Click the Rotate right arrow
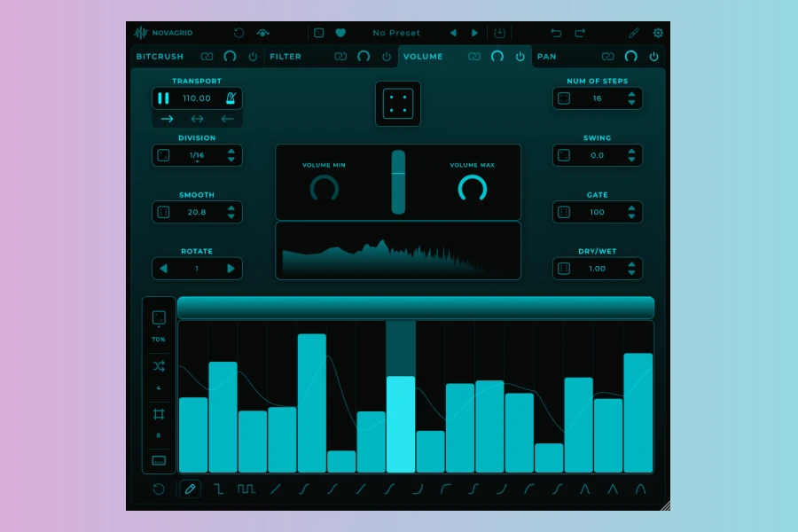 (x=231, y=269)
